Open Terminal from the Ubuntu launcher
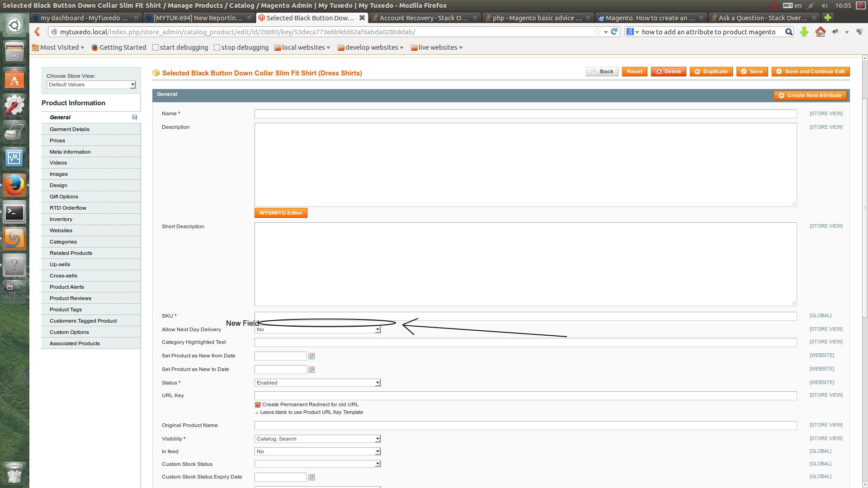868x488 pixels. pos(14,212)
